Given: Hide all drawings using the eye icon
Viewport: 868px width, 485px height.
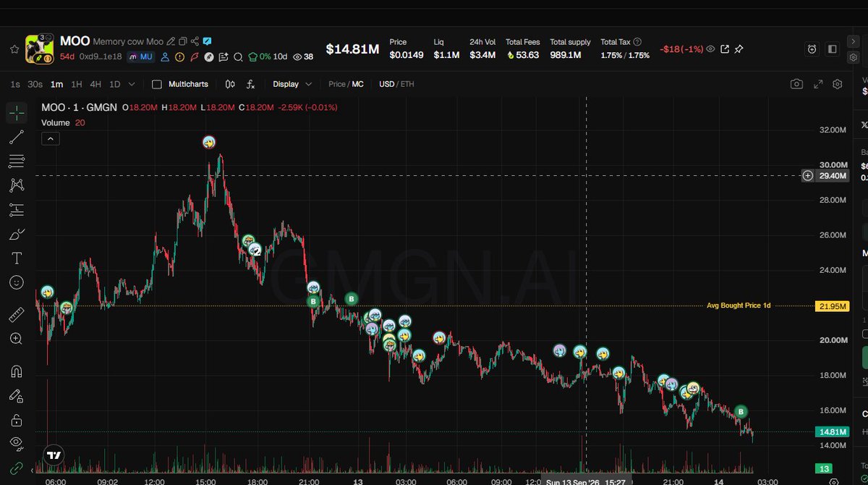Looking at the screenshot, I should click(x=17, y=444).
